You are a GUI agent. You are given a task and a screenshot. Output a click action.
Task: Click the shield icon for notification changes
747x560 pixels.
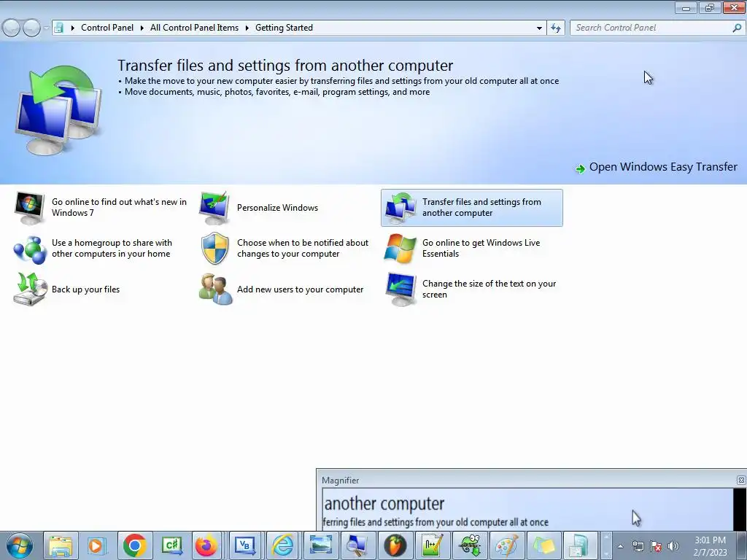tap(214, 249)
